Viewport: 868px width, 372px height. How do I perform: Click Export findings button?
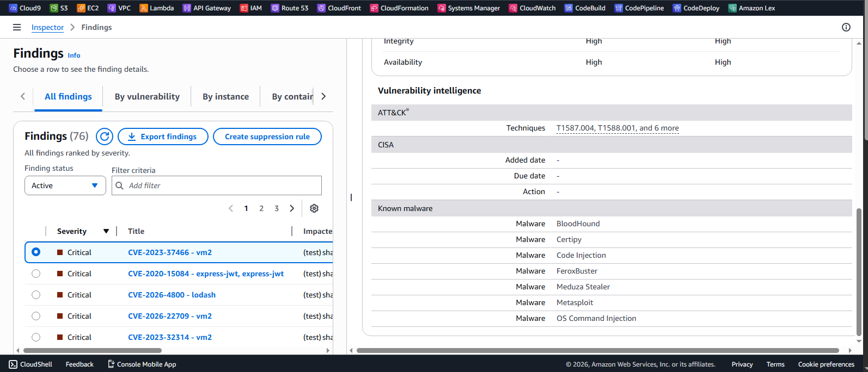coord(163,137)
